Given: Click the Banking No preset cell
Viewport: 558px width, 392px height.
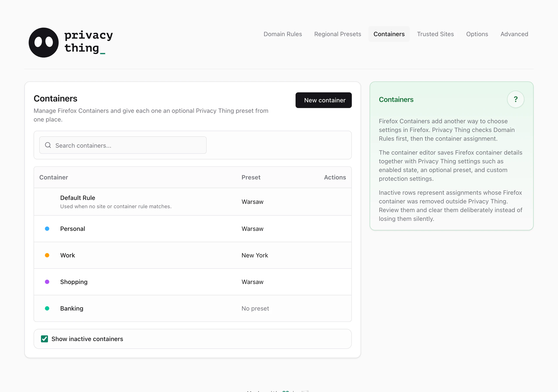Looking at the screenshot, I should pos(255,308).
